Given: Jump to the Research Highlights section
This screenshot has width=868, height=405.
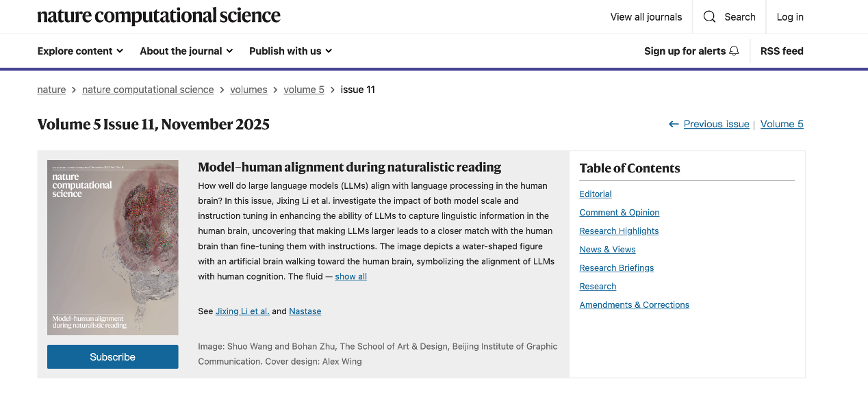Looking at the screenshot, I should [x=619, y=231].
